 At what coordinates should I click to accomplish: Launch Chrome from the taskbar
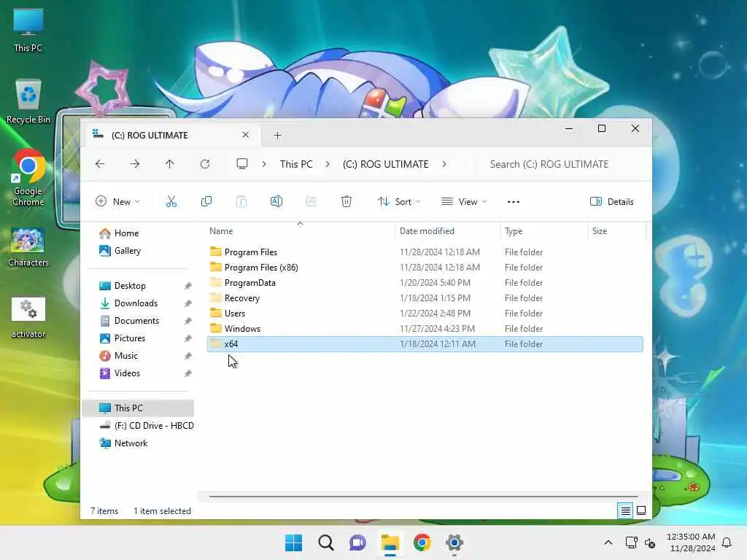422,542
